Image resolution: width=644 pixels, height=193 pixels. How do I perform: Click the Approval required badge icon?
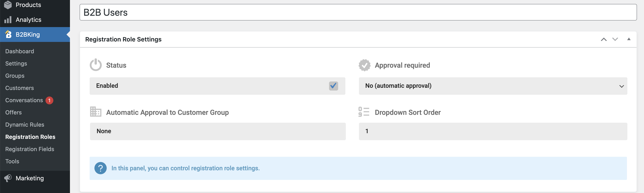click(364, 65)
